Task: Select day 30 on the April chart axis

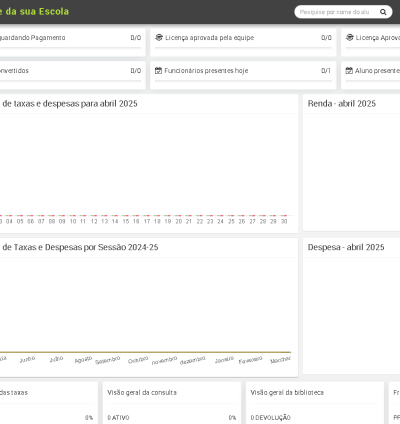Action: coord(284,221)
